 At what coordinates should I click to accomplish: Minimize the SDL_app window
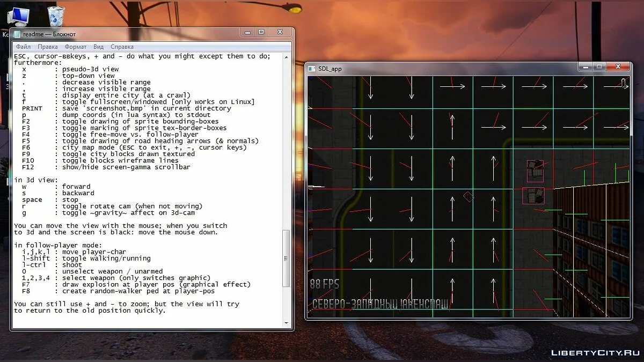pos(586,67)
